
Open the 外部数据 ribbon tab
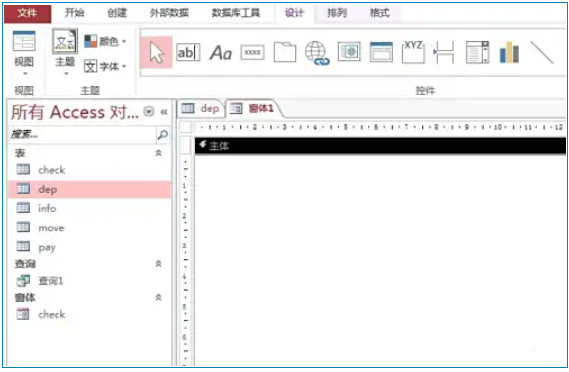(x=169, y=13)
